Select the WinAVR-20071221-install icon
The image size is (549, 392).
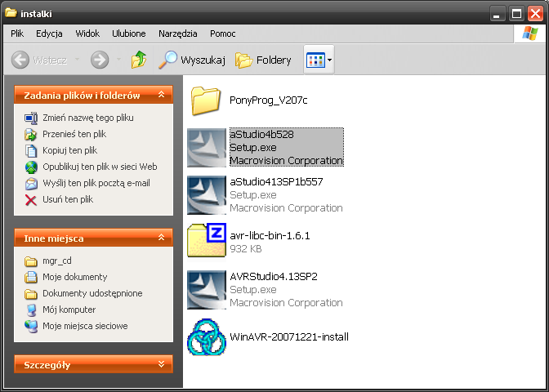point(207,336)
